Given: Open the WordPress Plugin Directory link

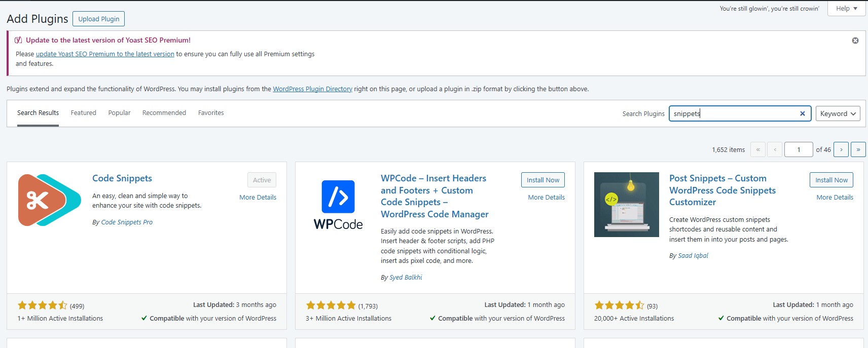Looking at the screenshot, I should click(312, 89).
